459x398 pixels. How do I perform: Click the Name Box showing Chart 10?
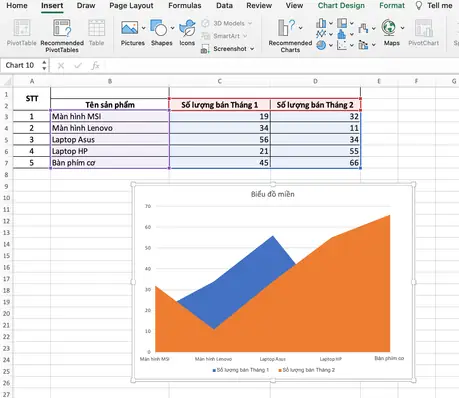(x=21, y=65)
